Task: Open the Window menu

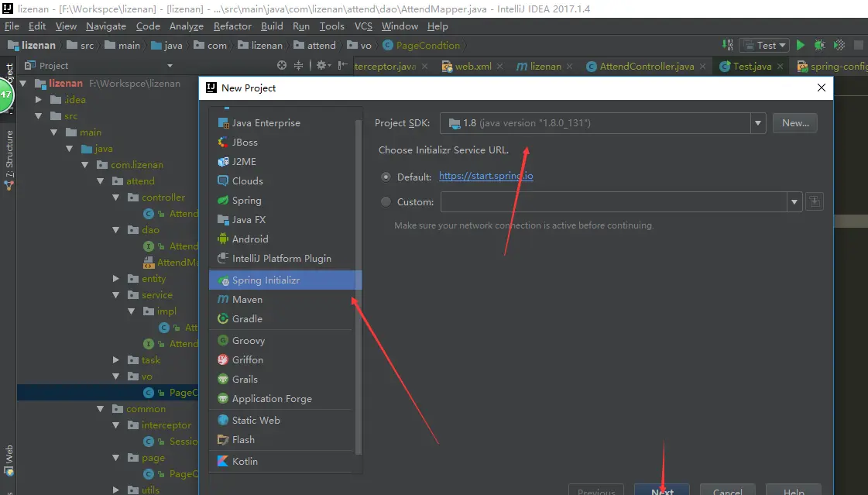Action: (x=400, y=26)
